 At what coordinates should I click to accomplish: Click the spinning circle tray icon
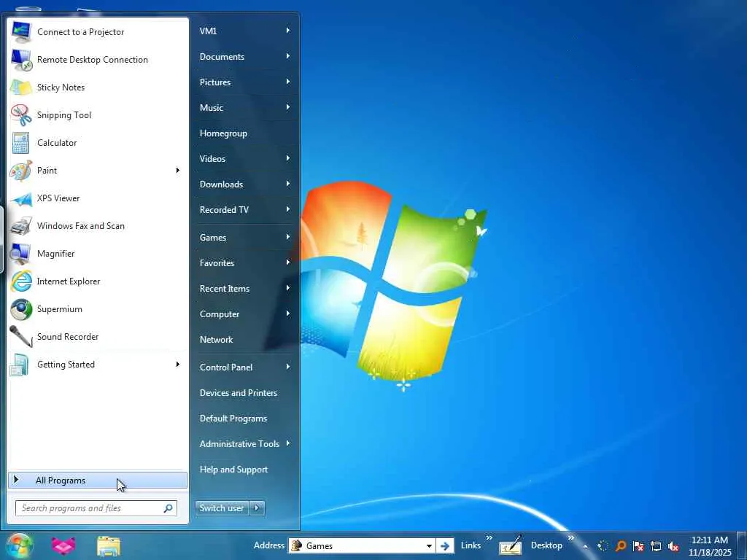[603, 545]
